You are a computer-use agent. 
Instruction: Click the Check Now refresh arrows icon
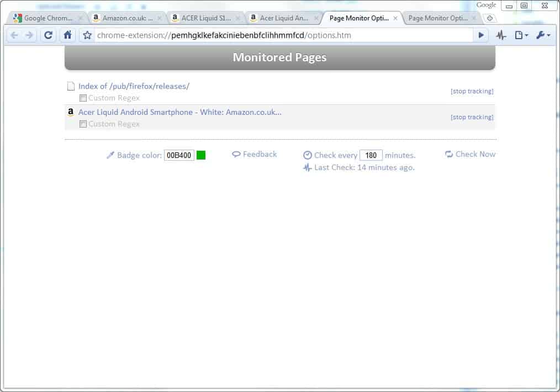pyautogui.click(x=448, y=155)
